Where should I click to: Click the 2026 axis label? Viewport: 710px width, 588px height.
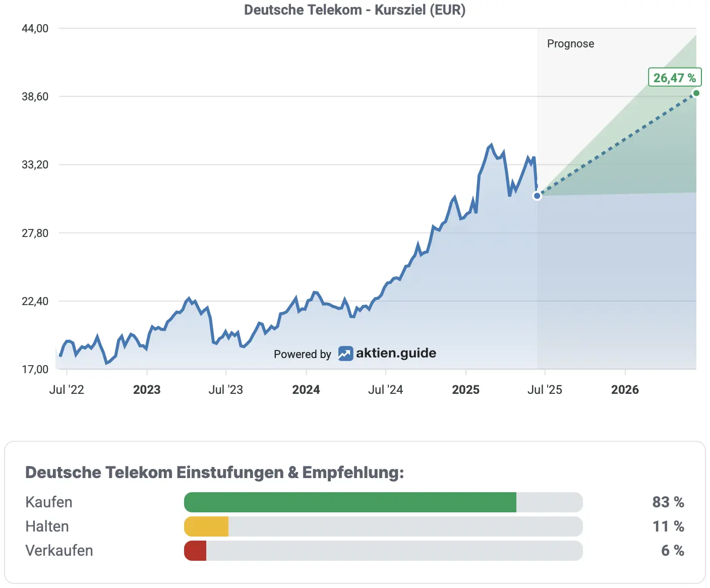tap(625, 389)
